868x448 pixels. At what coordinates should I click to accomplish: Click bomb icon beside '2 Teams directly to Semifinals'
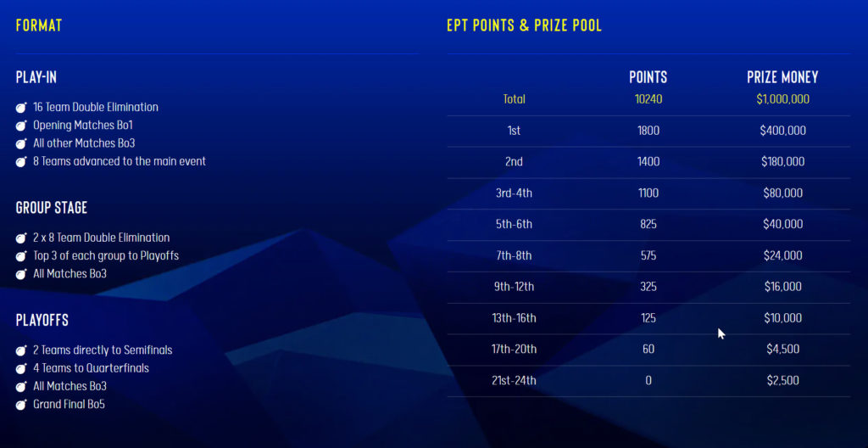pyautogui.click(x=21, y=350)
